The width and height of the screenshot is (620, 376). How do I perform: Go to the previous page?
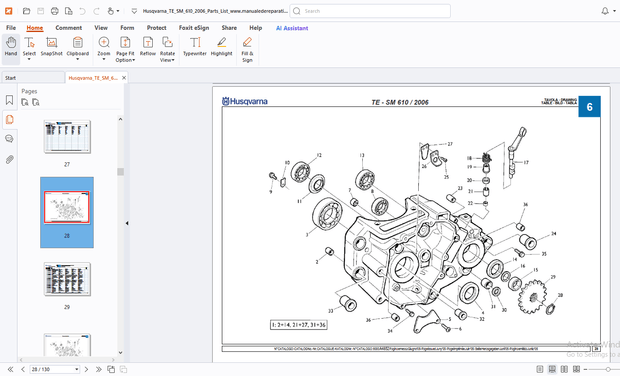coord(23,369)
